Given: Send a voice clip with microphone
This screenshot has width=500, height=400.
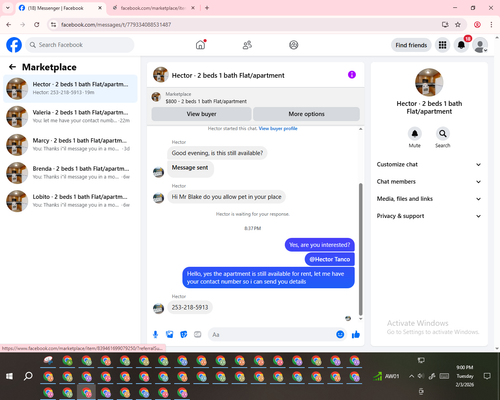Looking at the screenshot, I should tap(155, 334).
